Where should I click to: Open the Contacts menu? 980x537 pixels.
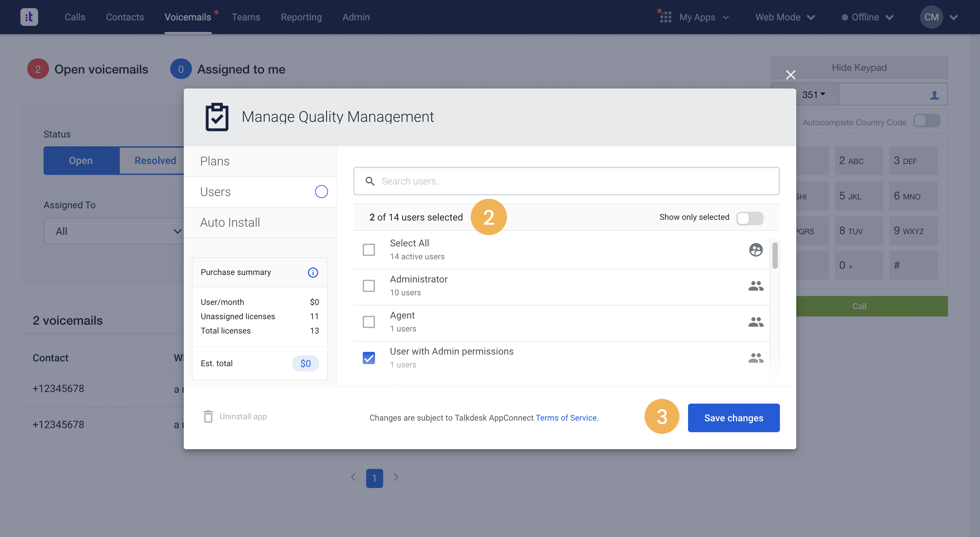click(x=125, y=17)
